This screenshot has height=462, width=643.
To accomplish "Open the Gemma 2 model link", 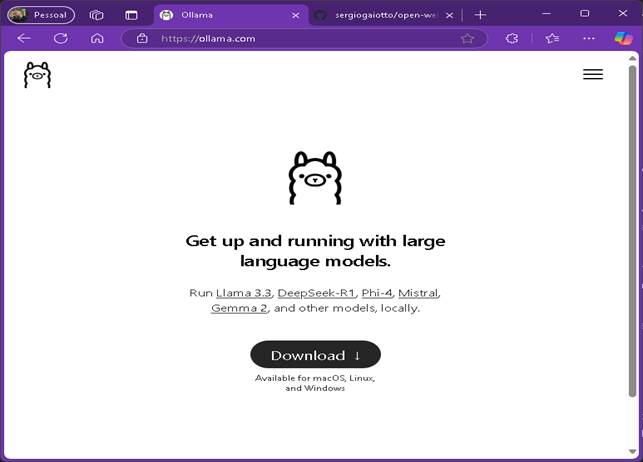I will click(239, 308).
